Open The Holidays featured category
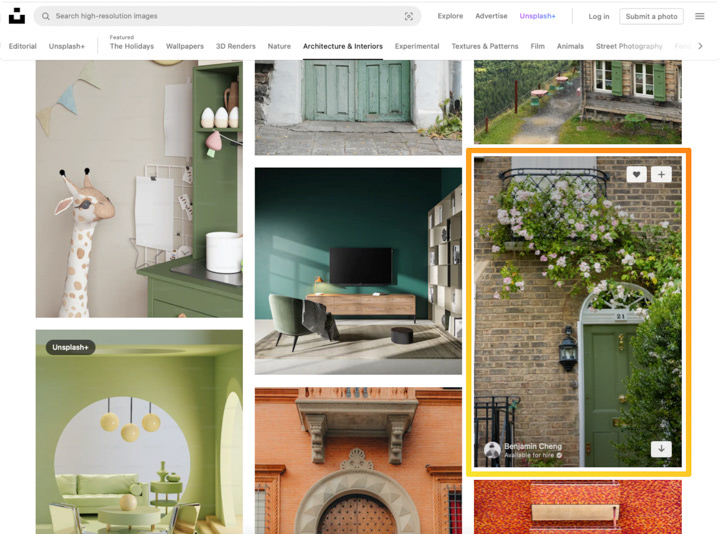The image size is (720, 534). (131, 46)
